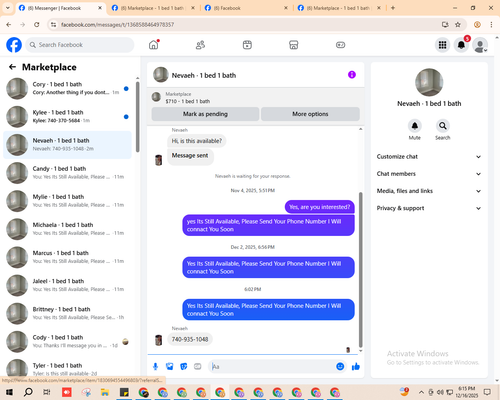Choose a sticker icon

tap(184, 367)
